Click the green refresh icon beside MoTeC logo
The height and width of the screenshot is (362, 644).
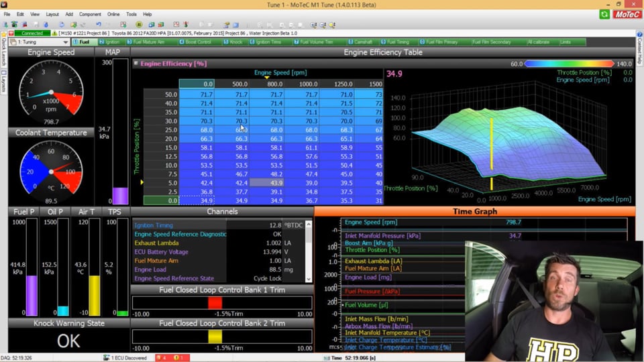pos(604,14)
